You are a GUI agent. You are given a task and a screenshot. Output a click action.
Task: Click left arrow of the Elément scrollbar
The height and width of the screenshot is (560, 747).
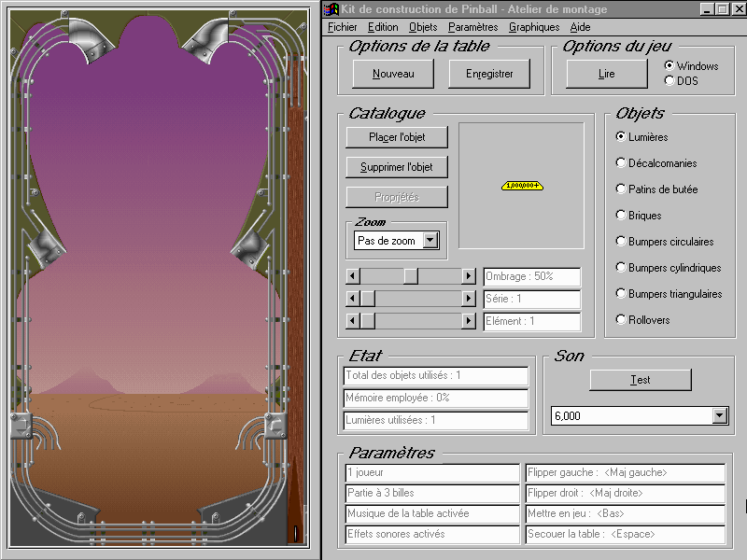pyautogui.click(x=352, y=321)
